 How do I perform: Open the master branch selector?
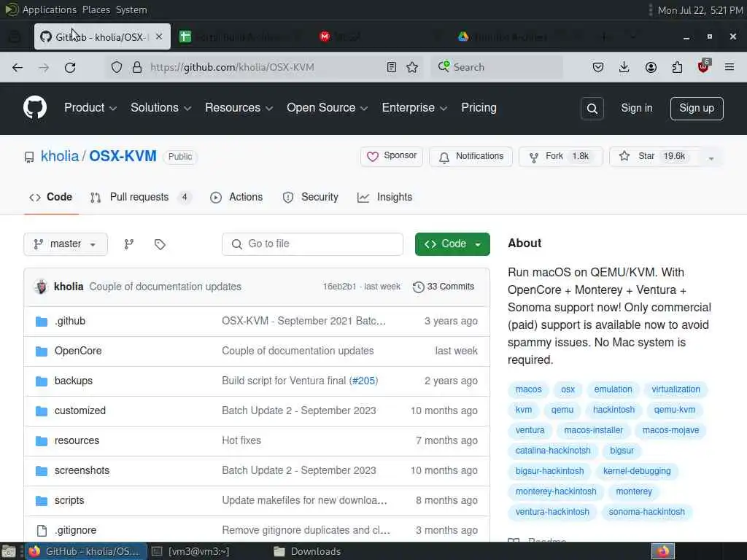pos(66,244)
